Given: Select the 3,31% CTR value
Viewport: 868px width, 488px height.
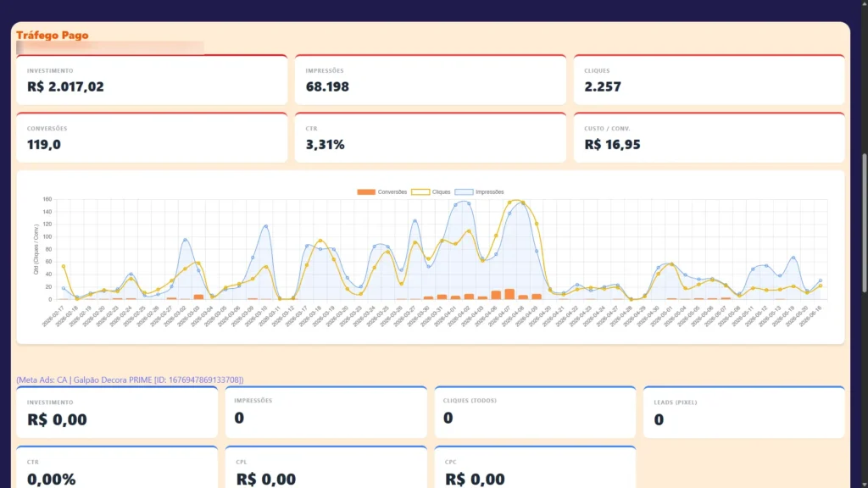Looking at the screenshot, I should tap(325, 144).
